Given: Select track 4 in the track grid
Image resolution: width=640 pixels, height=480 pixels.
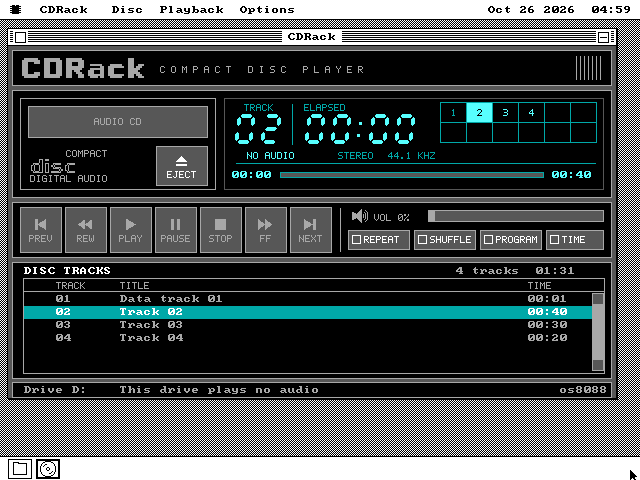Looking at the screenshot, I should tap(531, 113).
